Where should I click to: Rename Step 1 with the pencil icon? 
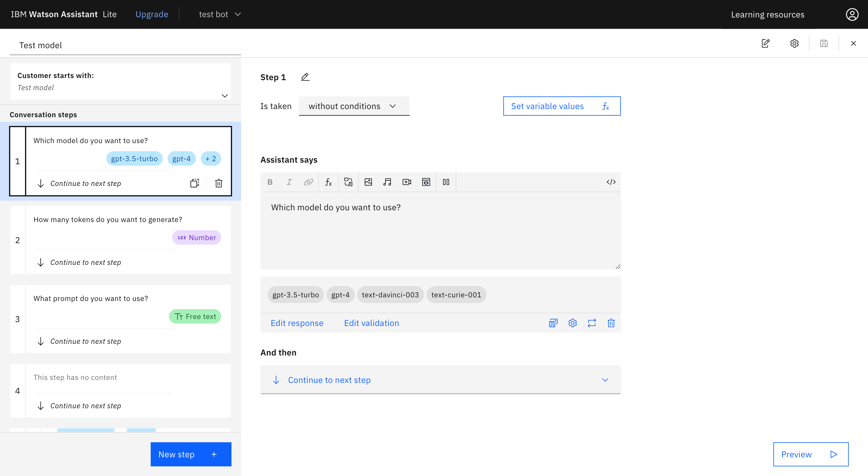pos(305,77)
